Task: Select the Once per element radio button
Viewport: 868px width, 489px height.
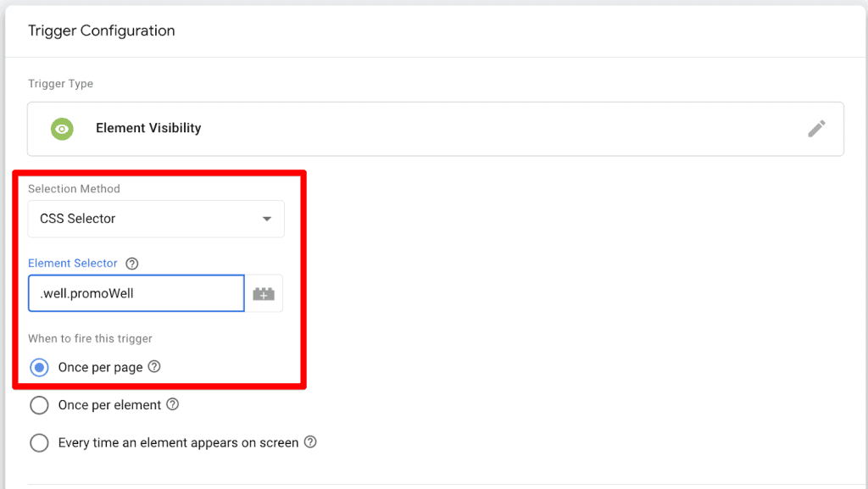Action: (39, 405)
